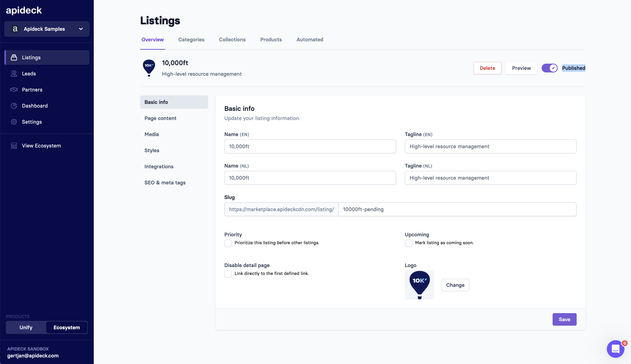Click the Name (EN) input field
This screenshot has height=364, width=631.
click(x=310, y=146)
